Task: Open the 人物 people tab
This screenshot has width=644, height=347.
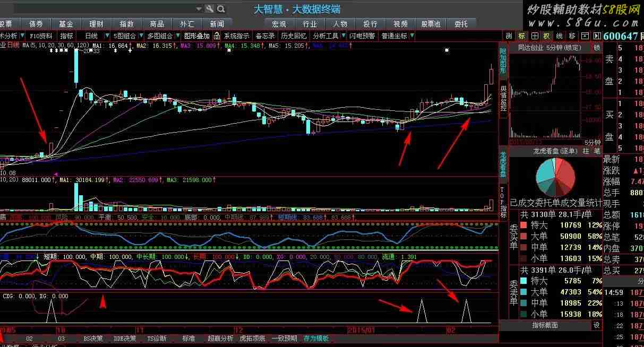Action: tap(340, 24)
